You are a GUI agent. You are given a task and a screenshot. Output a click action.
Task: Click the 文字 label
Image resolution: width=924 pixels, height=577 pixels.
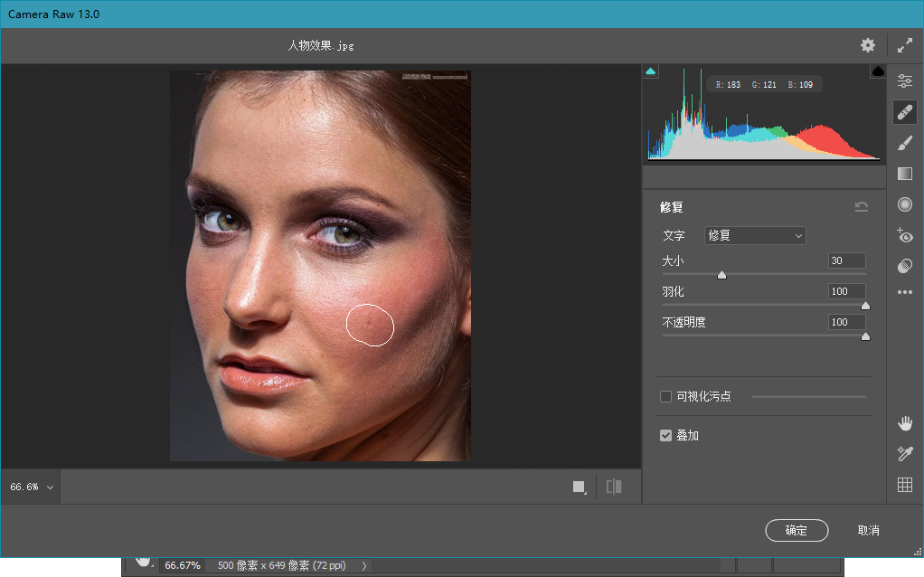coord(674,236)
